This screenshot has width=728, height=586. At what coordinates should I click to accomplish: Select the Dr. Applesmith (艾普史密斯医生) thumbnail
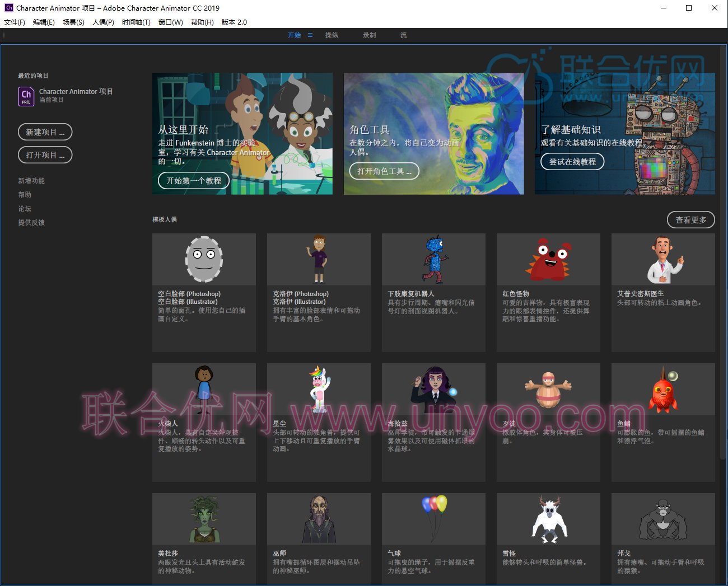[663, 259]
